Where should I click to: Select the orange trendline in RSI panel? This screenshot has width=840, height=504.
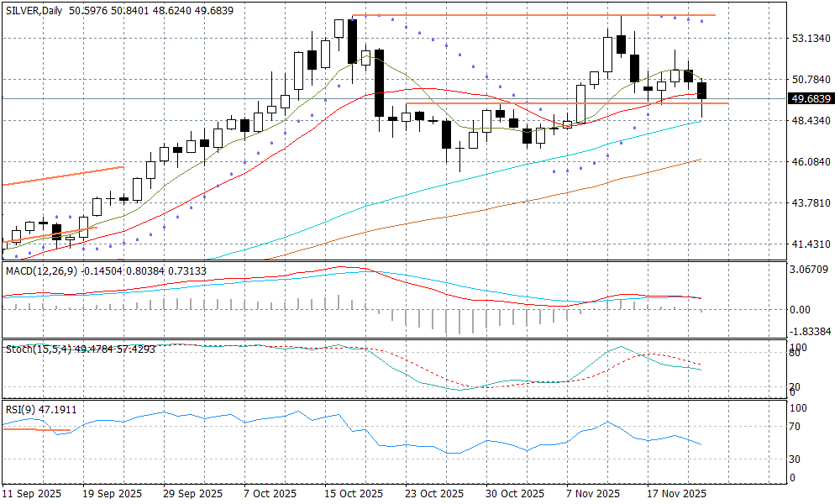(36, 430)
